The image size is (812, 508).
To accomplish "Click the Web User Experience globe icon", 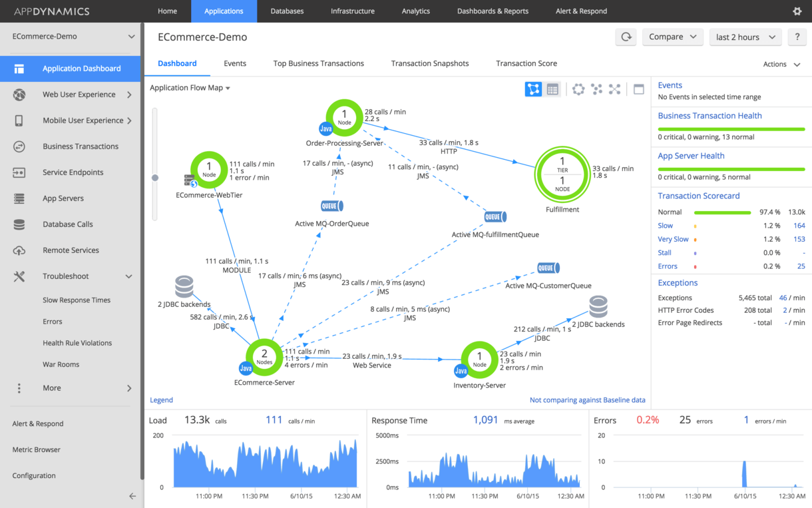I will [x=19, y=95].
